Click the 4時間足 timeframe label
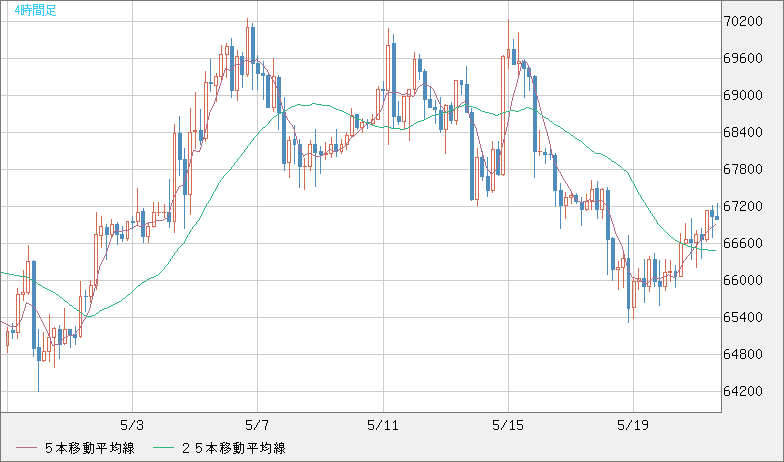784x462 pixels. (35, 10)
